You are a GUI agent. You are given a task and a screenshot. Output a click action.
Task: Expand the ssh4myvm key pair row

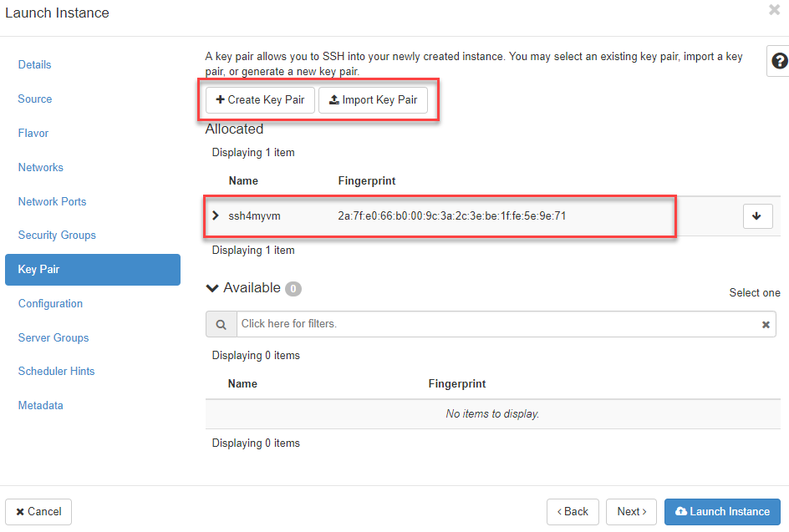pyautogui.click(x=216, y=216)
